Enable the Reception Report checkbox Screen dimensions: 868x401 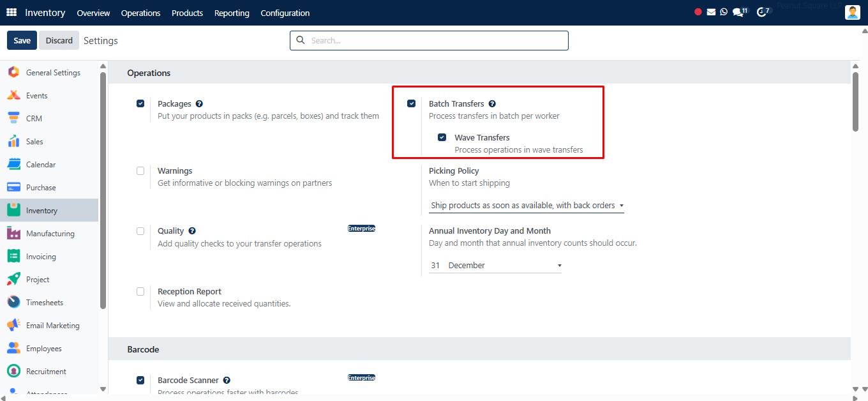[140, 291]
